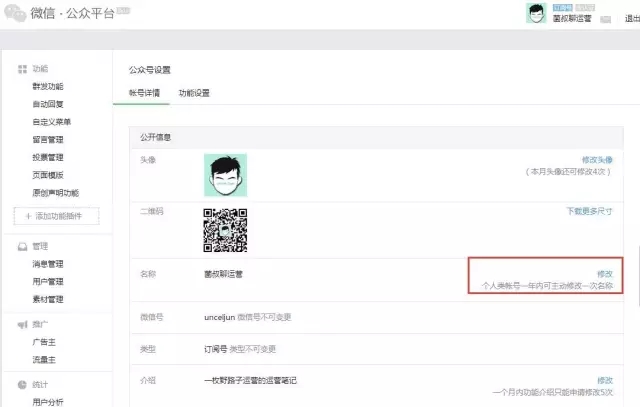The image size is (640, 407).
Task: Click 修改 in the 介绍 row
Action: tap(605, 380)
